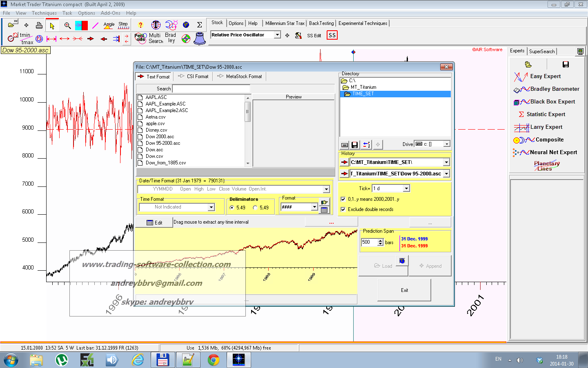This screenshot has width=588, height=368.
Task: Click the blue bell icon
Action: pyautogui.click(x=200, y=38)
